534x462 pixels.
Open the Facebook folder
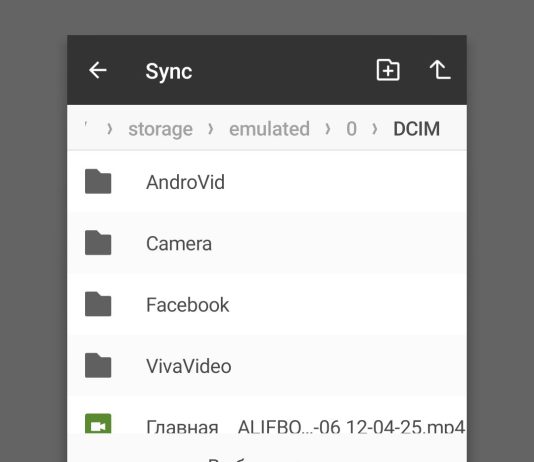point(267,304)
